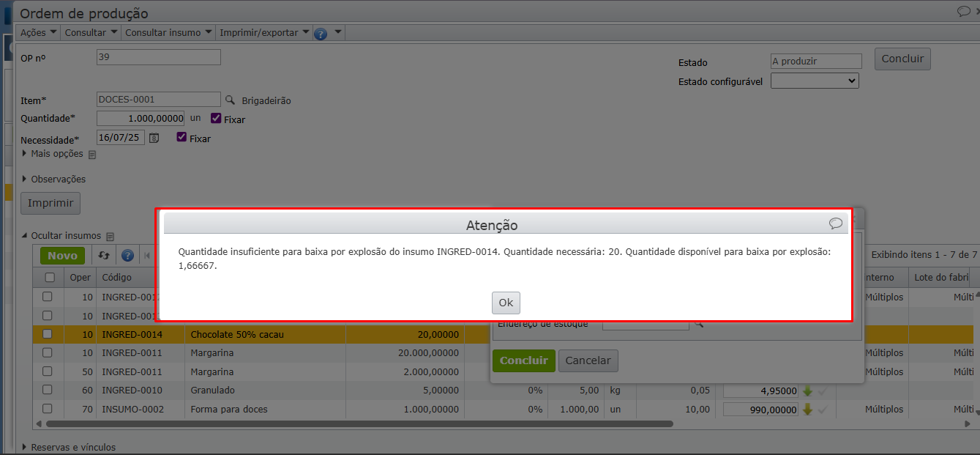Open the calendar picker beside Necessidade date
The image size is (980, 455).
154,138
